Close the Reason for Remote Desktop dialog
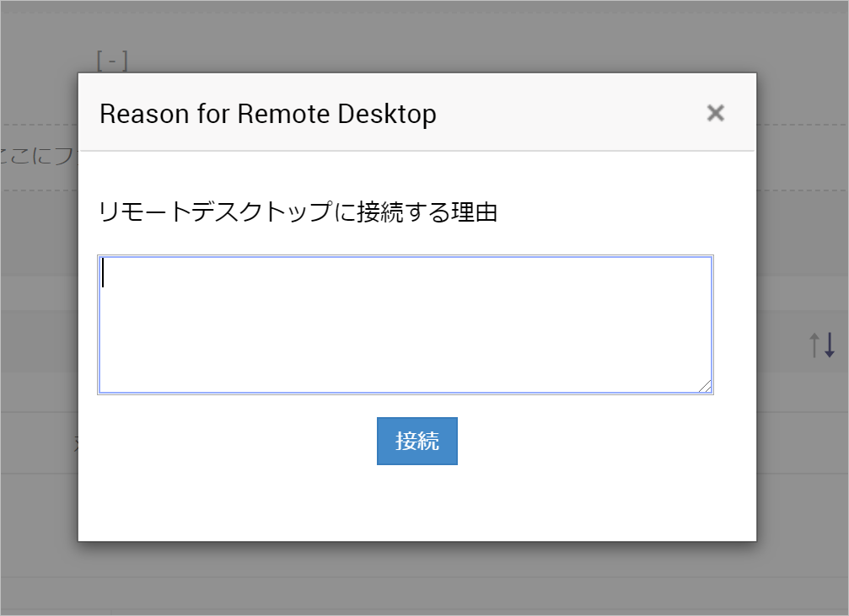 [x=715, y=113]
